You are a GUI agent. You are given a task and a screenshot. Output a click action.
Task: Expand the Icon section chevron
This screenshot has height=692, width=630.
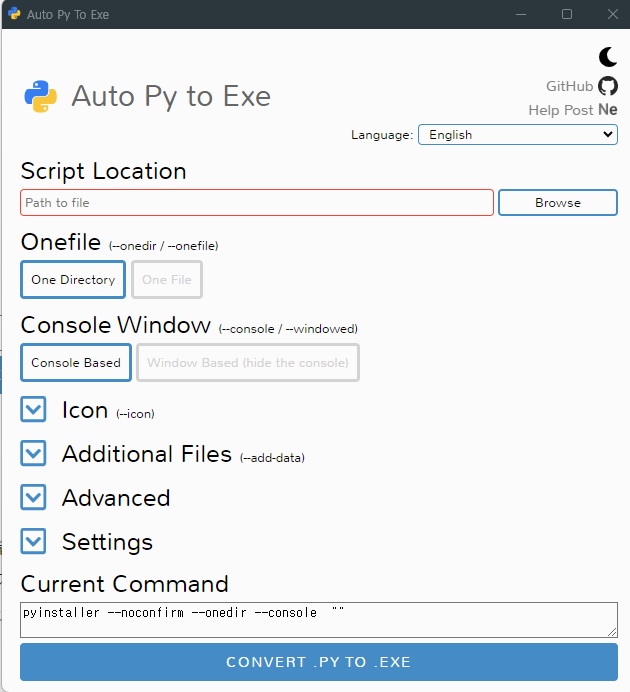[33, 409]
